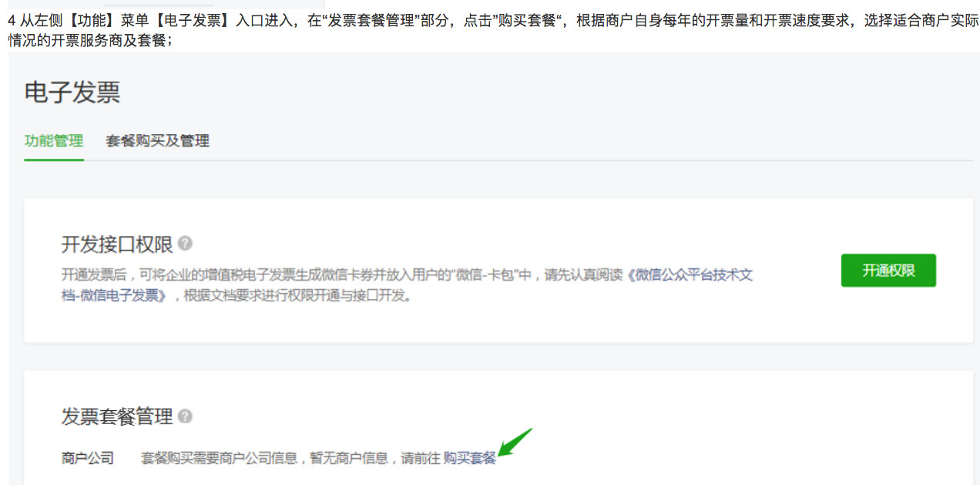
Task: Click the help icon beside 发票套餐管理
Action: point(185,416)
